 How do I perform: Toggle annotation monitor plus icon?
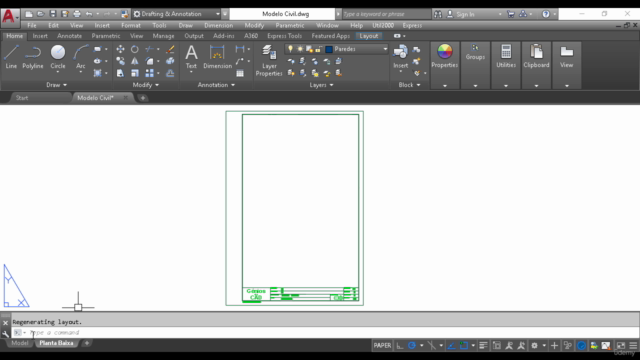click(x=554, y=346)
